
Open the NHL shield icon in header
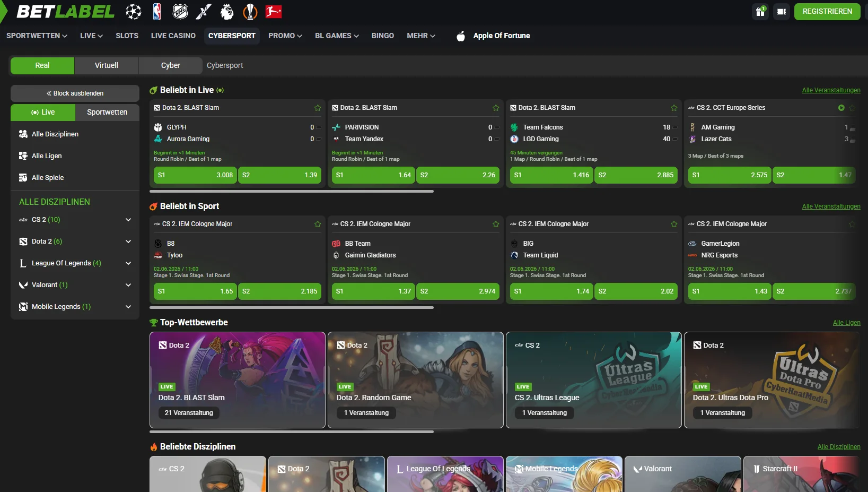[180, 12]
